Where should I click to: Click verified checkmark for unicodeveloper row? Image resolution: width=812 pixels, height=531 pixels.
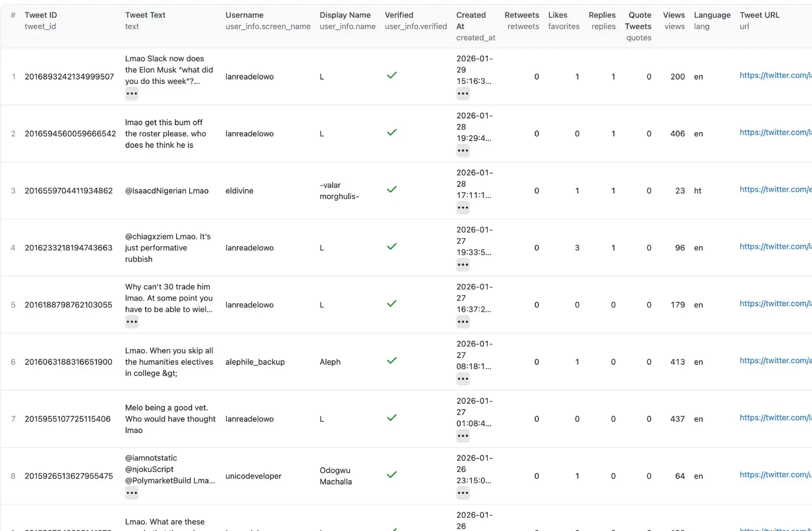pos(392,475)
